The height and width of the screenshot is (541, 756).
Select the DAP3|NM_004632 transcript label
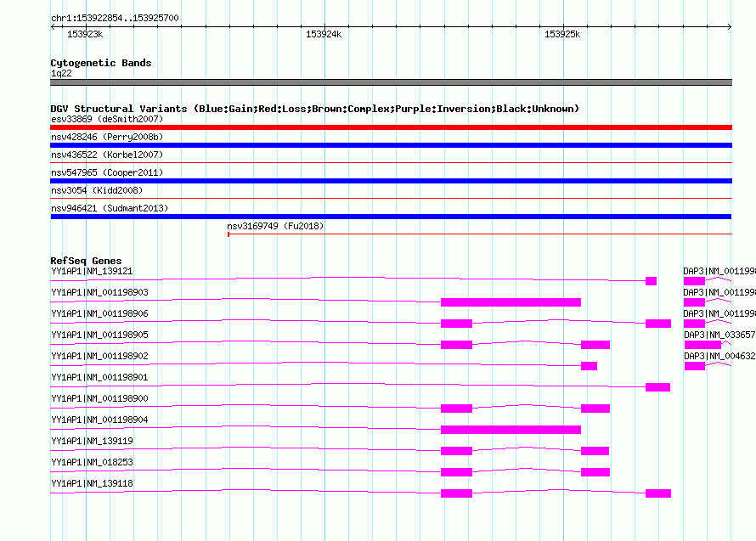pyautogui.click(x=719, y=356)
